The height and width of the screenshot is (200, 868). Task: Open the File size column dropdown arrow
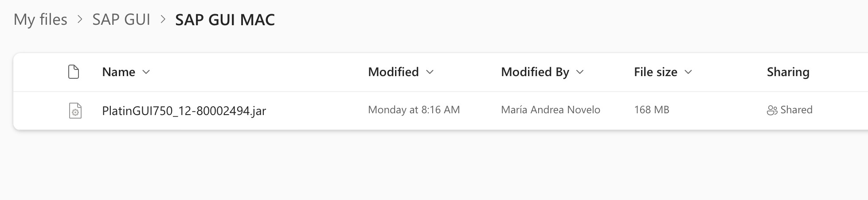[688, 72]
